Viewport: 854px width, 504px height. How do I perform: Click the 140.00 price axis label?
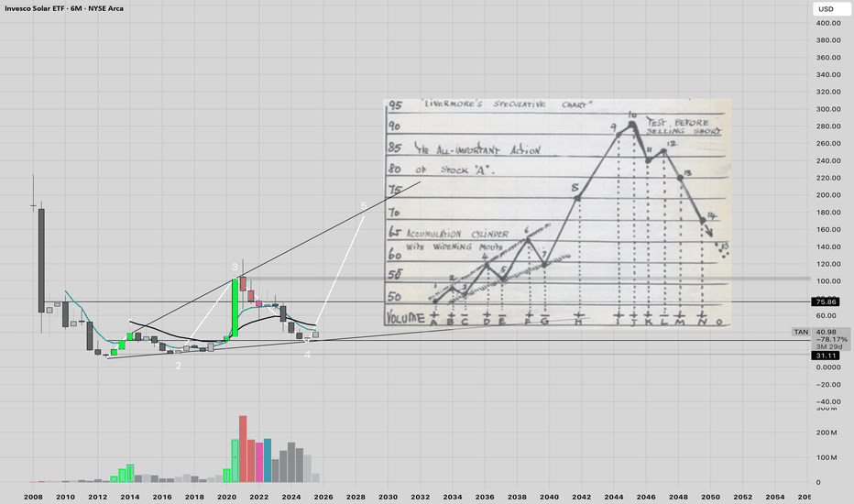coord(827,247)
